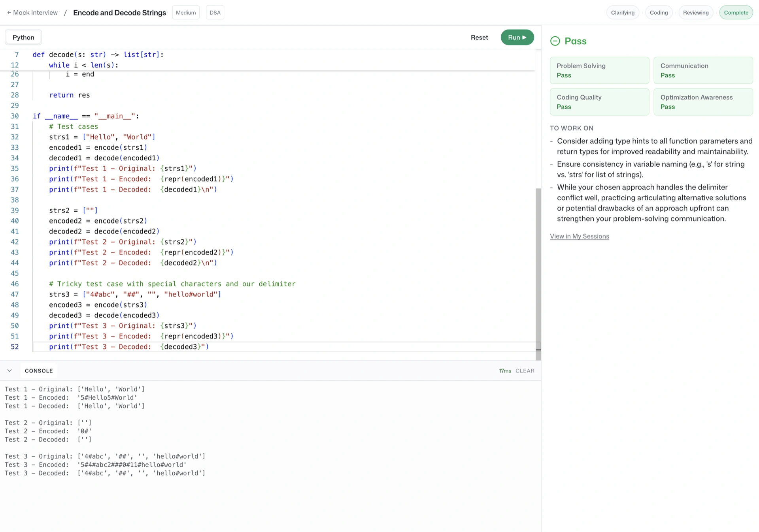Click line number 52 in the gutter
The image size is (759, 532).
15,347
